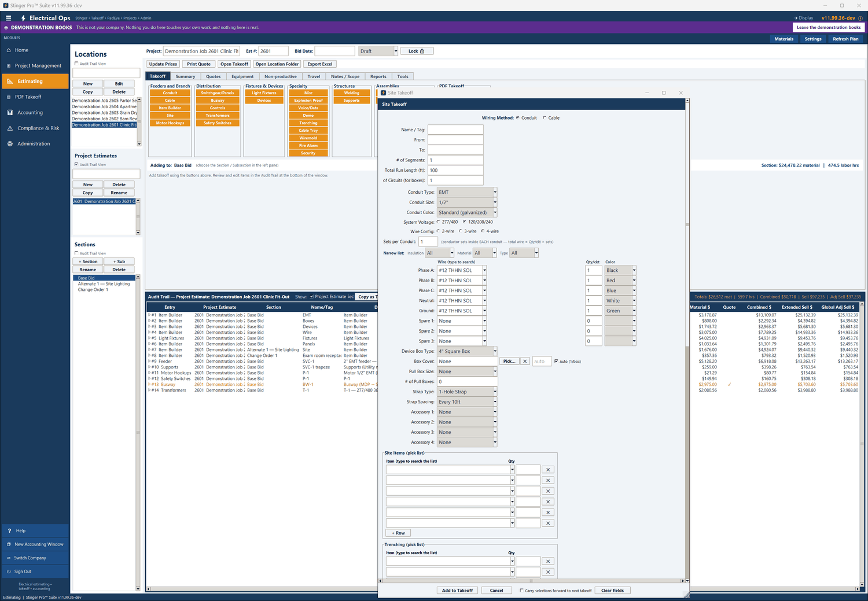Image resolution: width=868 pixels, height=601 pixels.
Task: Open the Phase B color dropdown showing Red
Action: coord(634,281)
